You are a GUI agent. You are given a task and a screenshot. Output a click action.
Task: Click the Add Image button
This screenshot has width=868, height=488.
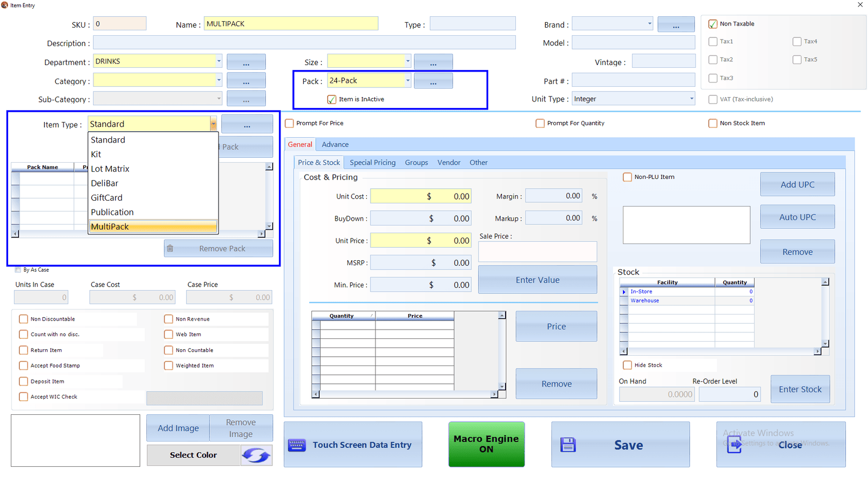click(x=178, y=428)
